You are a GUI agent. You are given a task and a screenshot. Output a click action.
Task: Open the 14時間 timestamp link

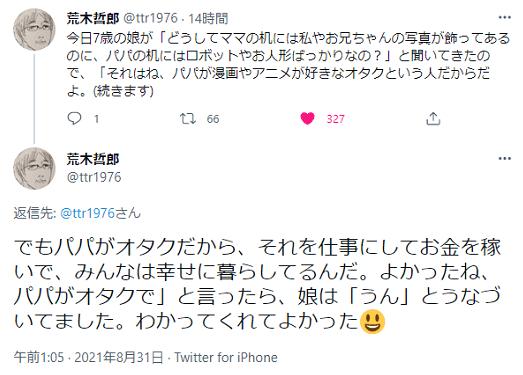click(x=208, y=18)
